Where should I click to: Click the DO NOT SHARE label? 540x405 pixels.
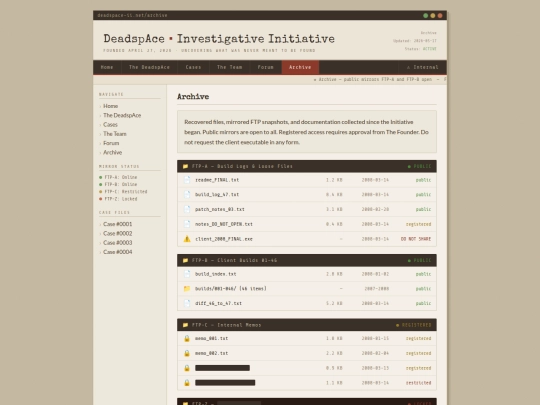tap(416, 239)
